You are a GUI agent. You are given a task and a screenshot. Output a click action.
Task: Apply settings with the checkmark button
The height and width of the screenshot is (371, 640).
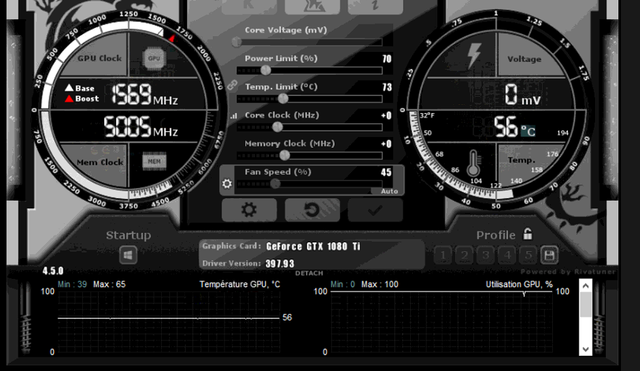point(375,210)
